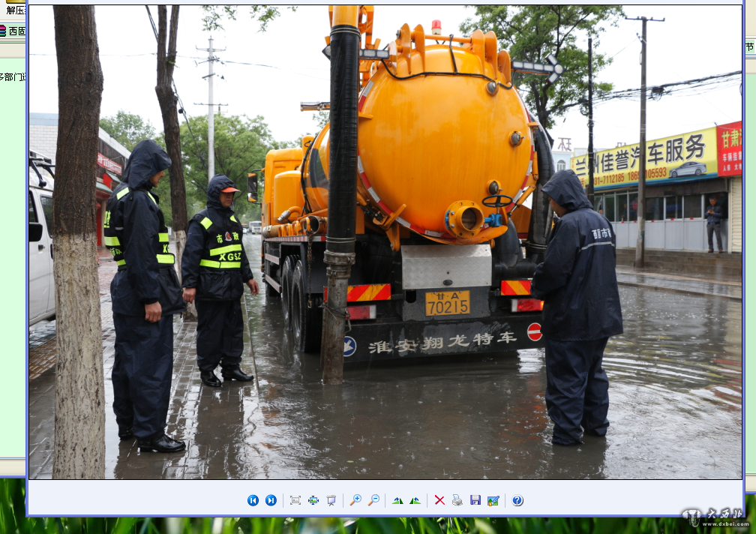Show image at actual size
This screenshot has width=756, height=534.
coord(313,500)
